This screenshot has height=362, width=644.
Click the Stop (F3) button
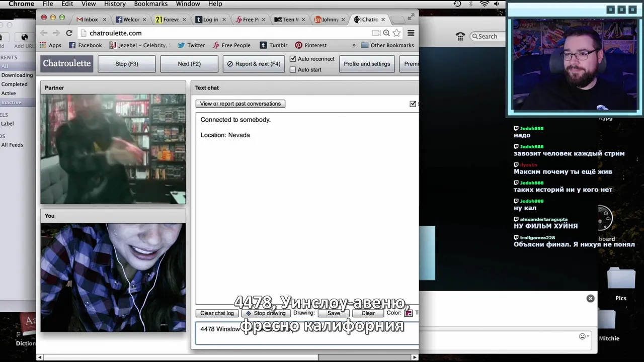pos(127,64)
